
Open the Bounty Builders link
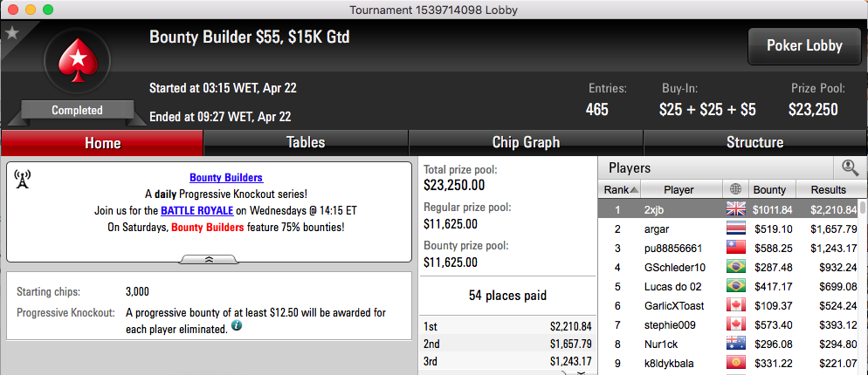pos(226,178)
